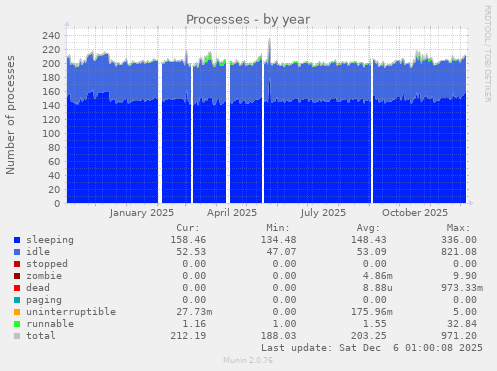This screenshot has height=371, width=497.
Task: Click uninterruptible current value 27.73m
Action: tap(194, 312)
